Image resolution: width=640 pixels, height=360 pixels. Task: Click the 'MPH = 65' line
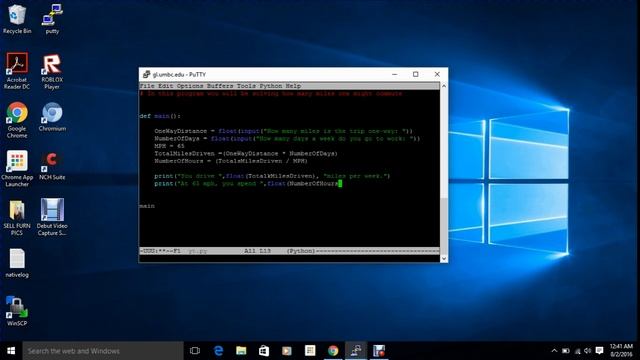(x=169, y=146)
